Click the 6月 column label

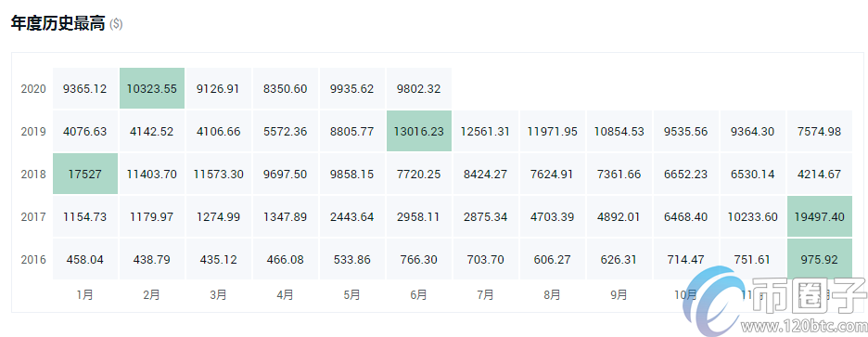419,295
